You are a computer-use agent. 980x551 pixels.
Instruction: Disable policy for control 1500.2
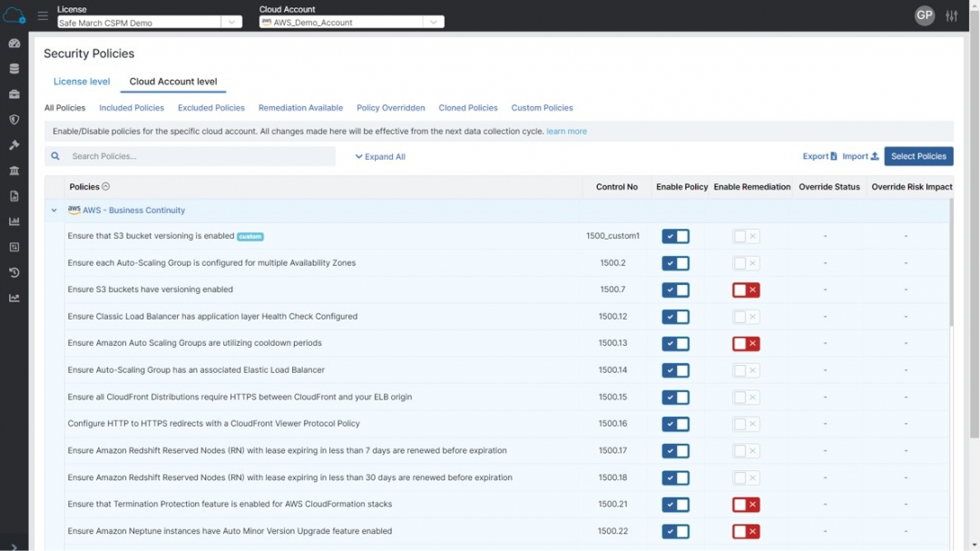point(675,263)
